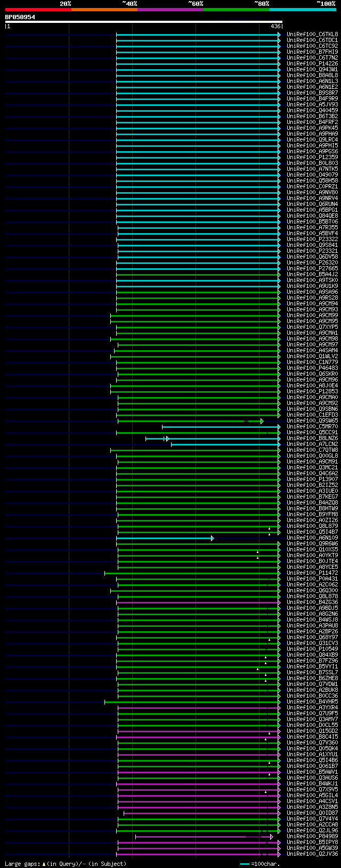Select label UniRef100_A3PAU8
341x868 pixels.
[x=312, y=626]
